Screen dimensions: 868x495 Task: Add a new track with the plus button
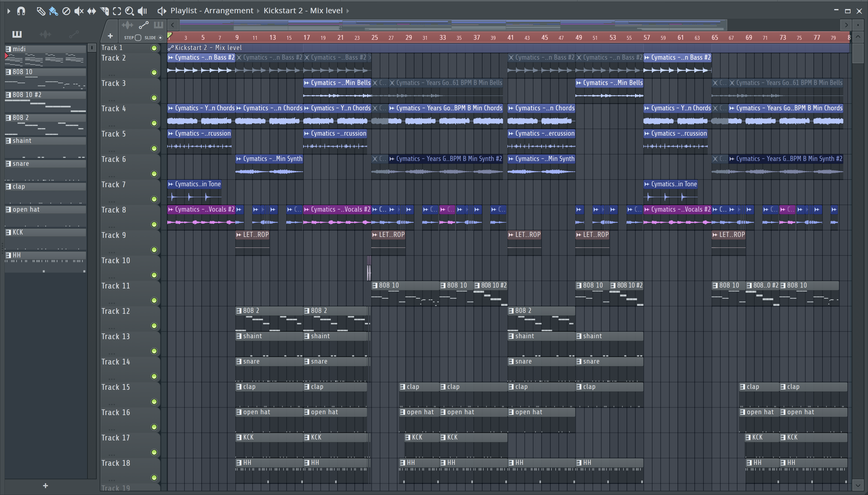pos(110,36)
